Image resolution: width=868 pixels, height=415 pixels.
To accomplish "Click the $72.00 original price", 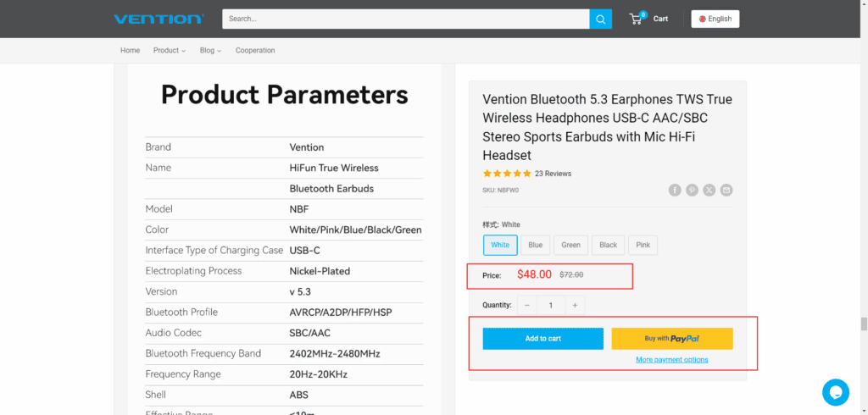I will (x=571, y=274).
